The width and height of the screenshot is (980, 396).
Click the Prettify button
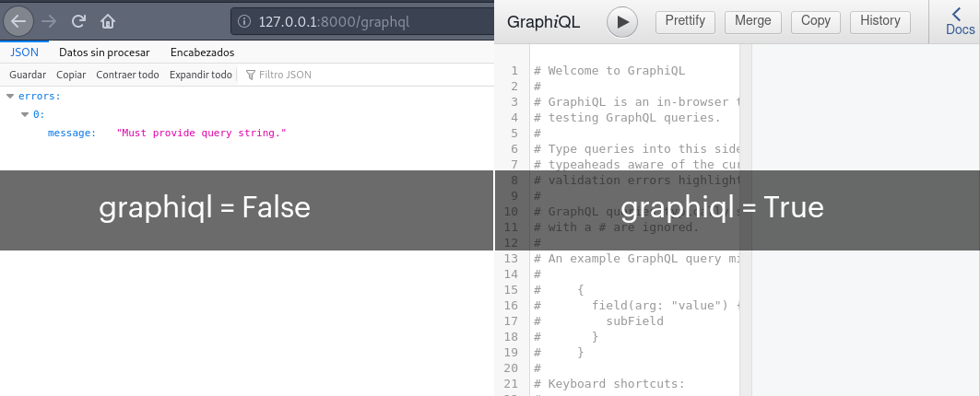[x=685, y=21]
